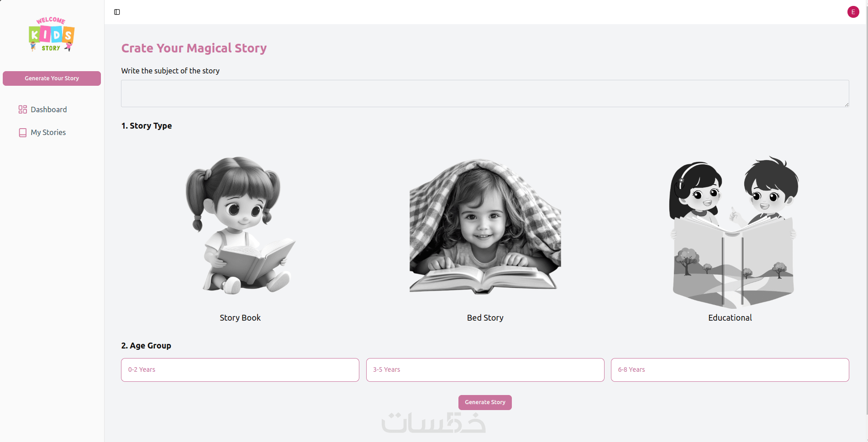This screenshot has height=442, width=868.
Task: Choose the 3-5 Years age group
Action: pyautogui.click(x=485, y=370)
